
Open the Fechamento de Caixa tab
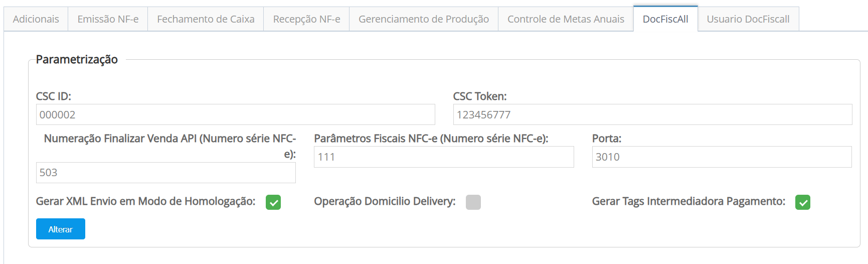click(206, 19)
